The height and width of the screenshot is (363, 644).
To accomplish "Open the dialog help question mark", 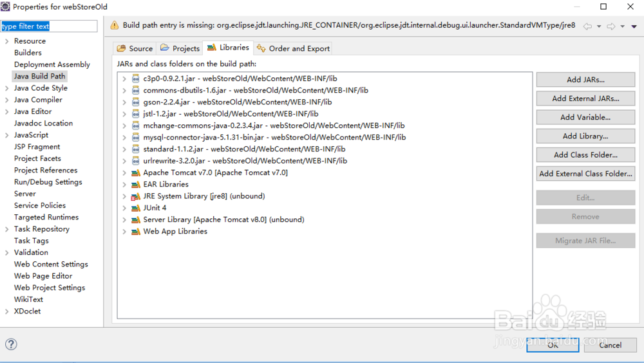I will point(11,344).
